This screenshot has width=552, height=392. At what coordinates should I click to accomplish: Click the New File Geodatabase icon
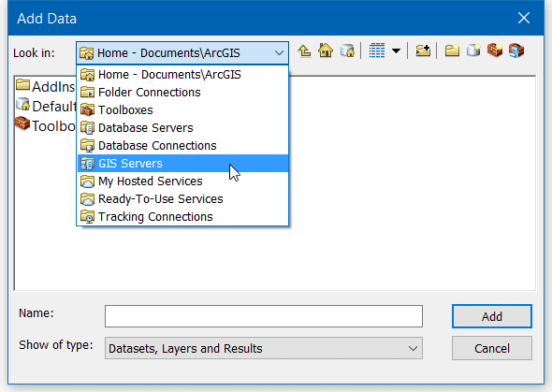[x=473, y=51]
